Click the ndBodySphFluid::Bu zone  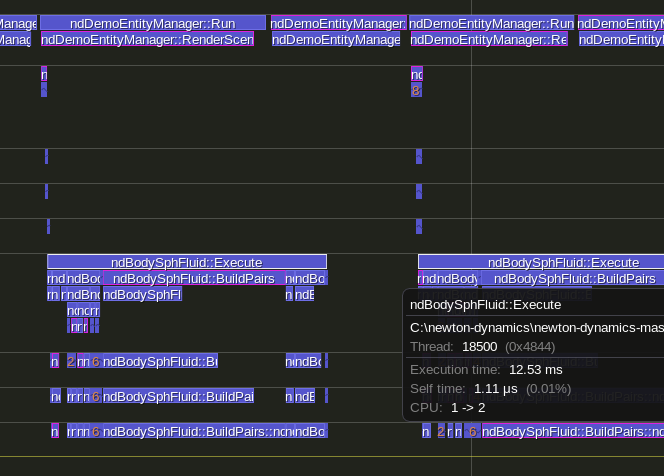coord(160,361)
